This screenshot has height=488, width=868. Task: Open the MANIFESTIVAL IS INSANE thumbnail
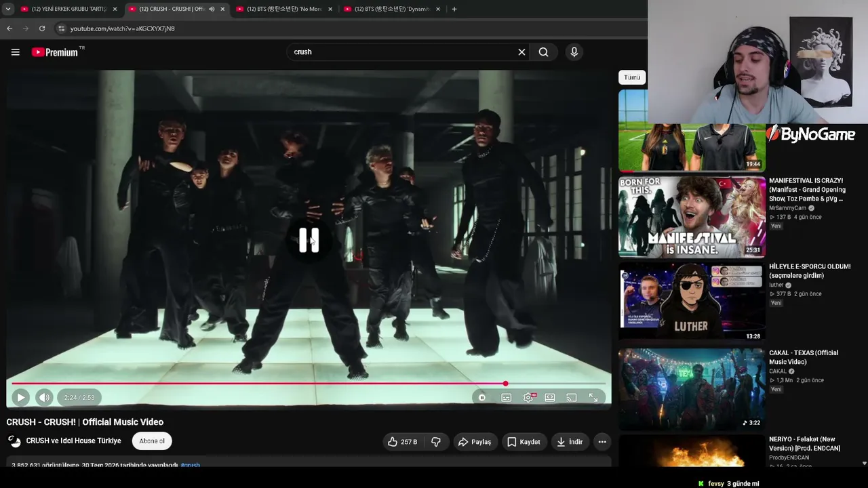(x=692, y=217)
